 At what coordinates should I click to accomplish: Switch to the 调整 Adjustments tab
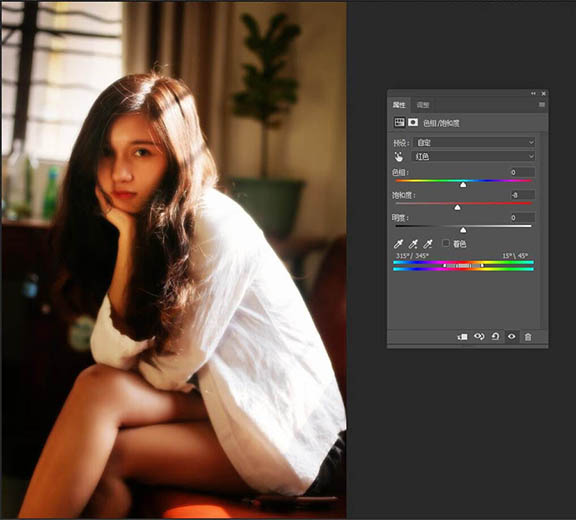[423, 105]
